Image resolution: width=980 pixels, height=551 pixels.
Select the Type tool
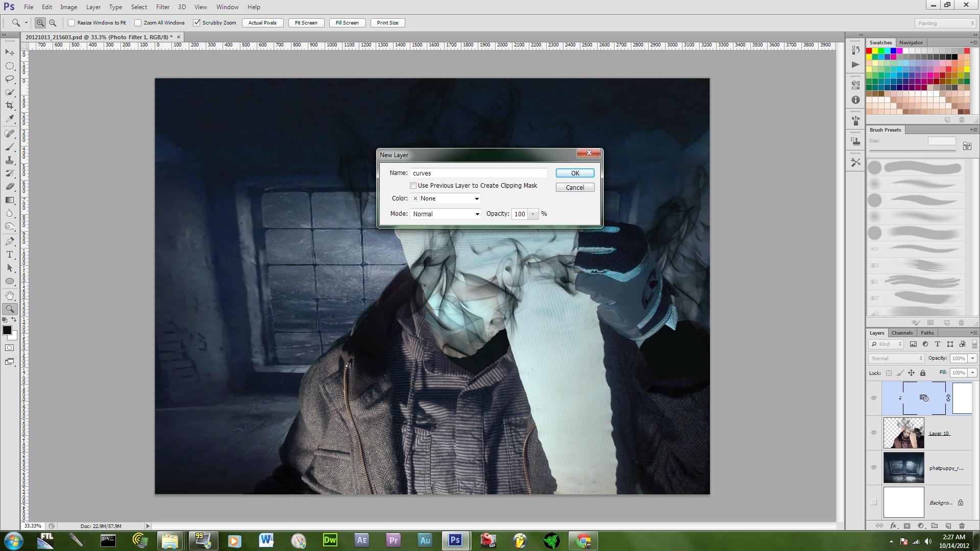pos(10,255)
